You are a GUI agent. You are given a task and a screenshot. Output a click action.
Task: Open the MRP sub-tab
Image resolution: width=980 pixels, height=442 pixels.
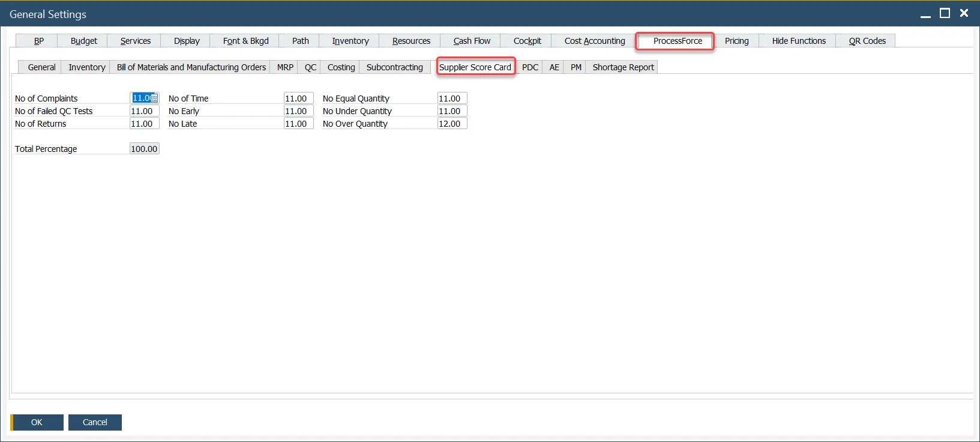pos(285,67)
